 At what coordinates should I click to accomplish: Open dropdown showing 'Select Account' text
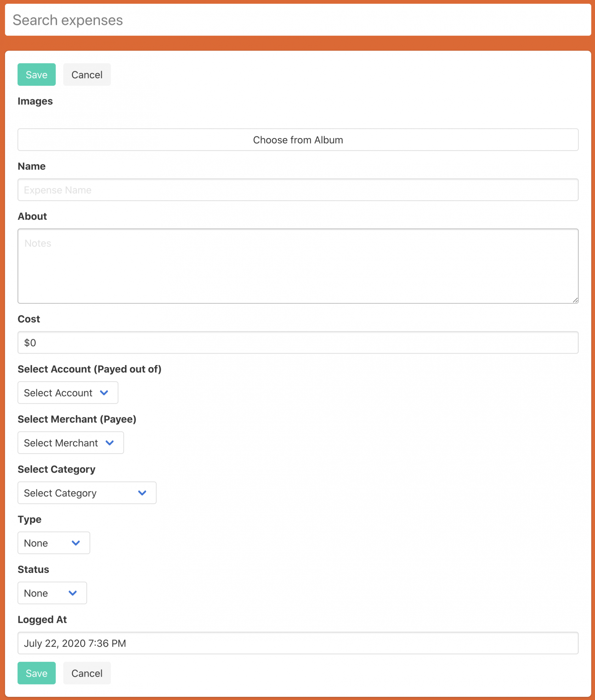58,393
